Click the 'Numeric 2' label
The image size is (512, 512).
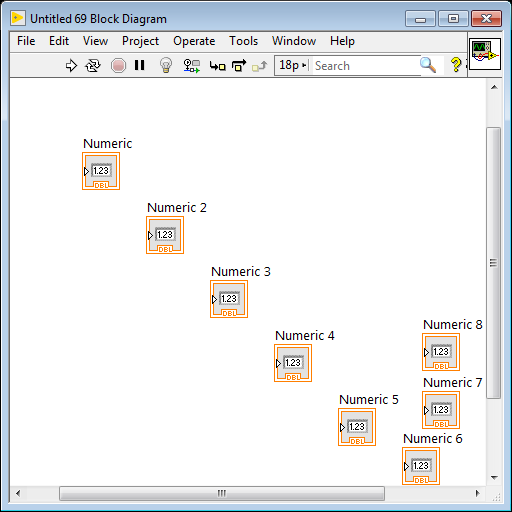point(177,208)
